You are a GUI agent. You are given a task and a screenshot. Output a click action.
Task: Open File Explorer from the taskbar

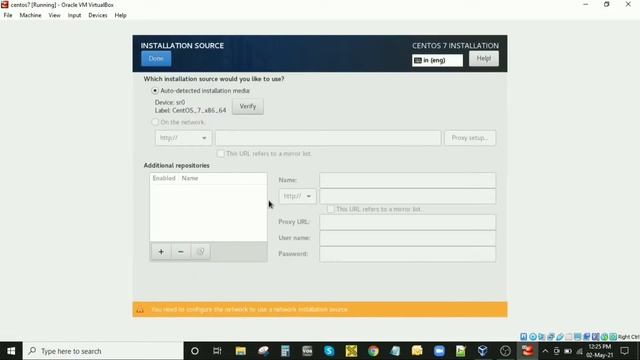pyautogui.click(x=240, y=351)
